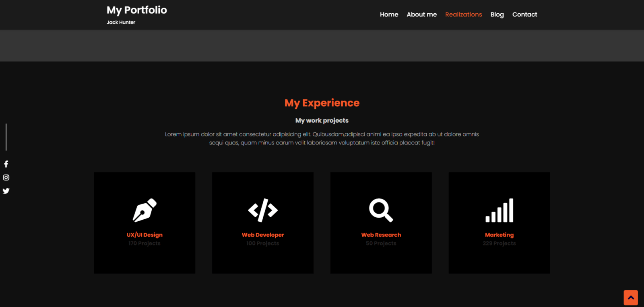Open the Contact nav link
The image size is (644, 307).
tap(524, 14)
